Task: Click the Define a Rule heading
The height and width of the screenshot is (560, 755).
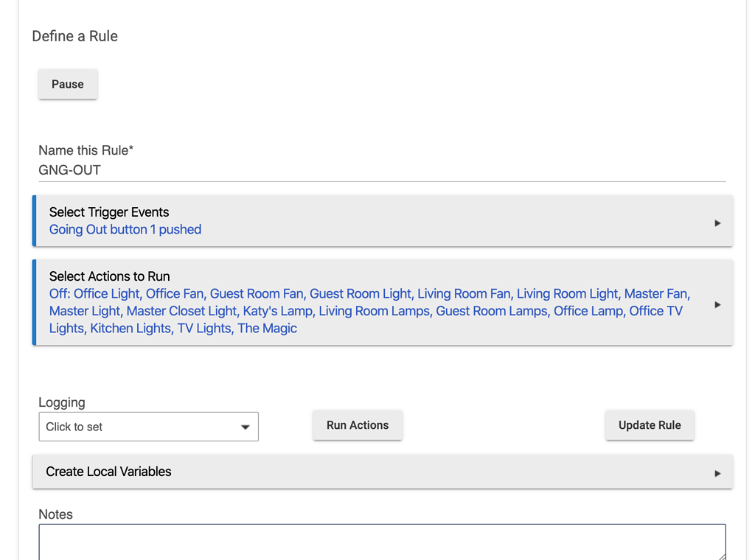Action: (x=74, y=36)
